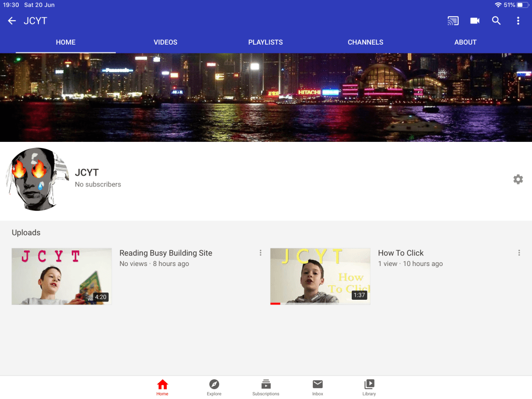The height and width of the screenshot is (399, 532).
Task: Open search with the magnifier icon
Action: tap(497, 21)
